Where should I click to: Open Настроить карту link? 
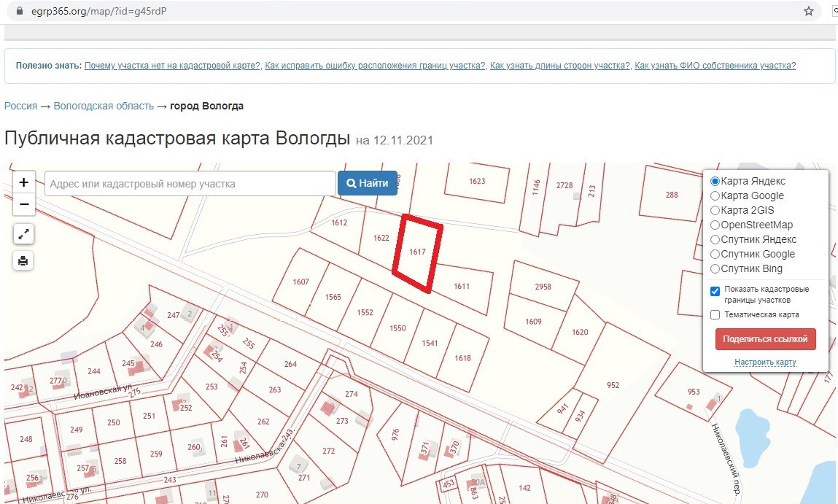point(765,362)
